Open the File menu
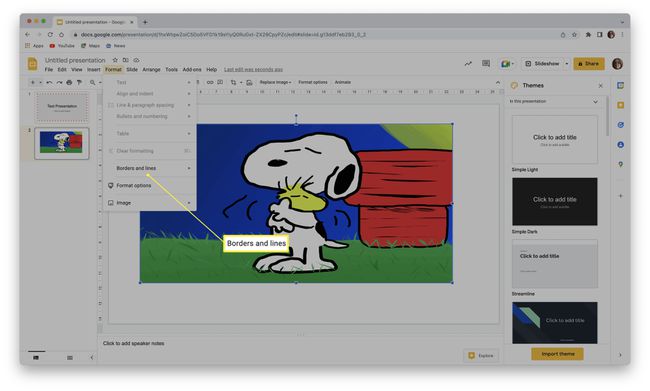 click(x=49, y=70)
